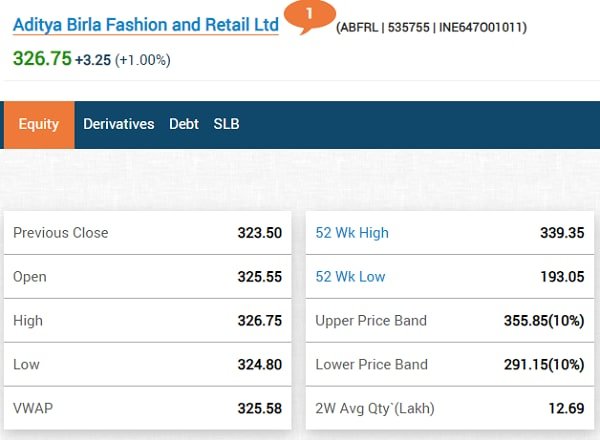Click the Upper Price Band label

371,321
